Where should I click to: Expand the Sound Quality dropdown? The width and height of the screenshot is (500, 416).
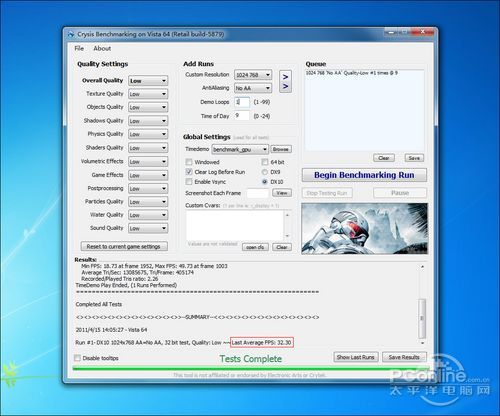(x=148, y=228)
